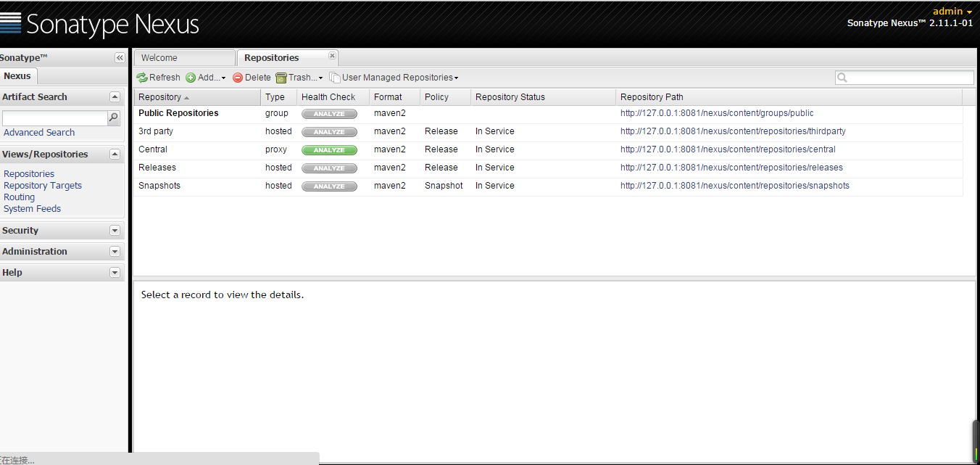
Task: Close the Repositories tab
Action: click(332, 55)
